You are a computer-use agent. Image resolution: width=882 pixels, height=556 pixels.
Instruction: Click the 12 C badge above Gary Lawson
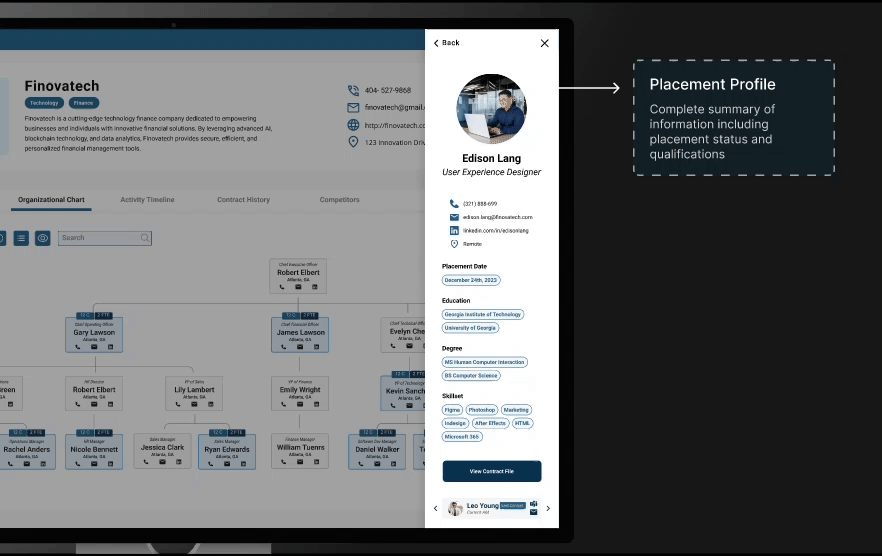[x=84, y=315]
